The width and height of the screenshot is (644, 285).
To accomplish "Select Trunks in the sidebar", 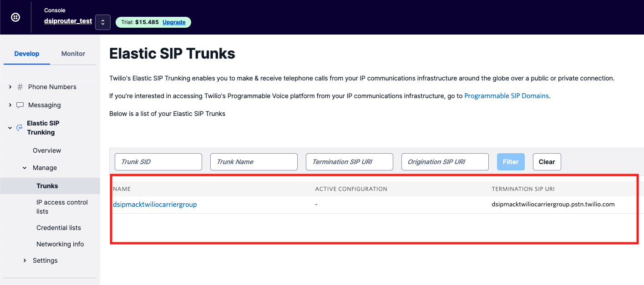I will [47, 185].
